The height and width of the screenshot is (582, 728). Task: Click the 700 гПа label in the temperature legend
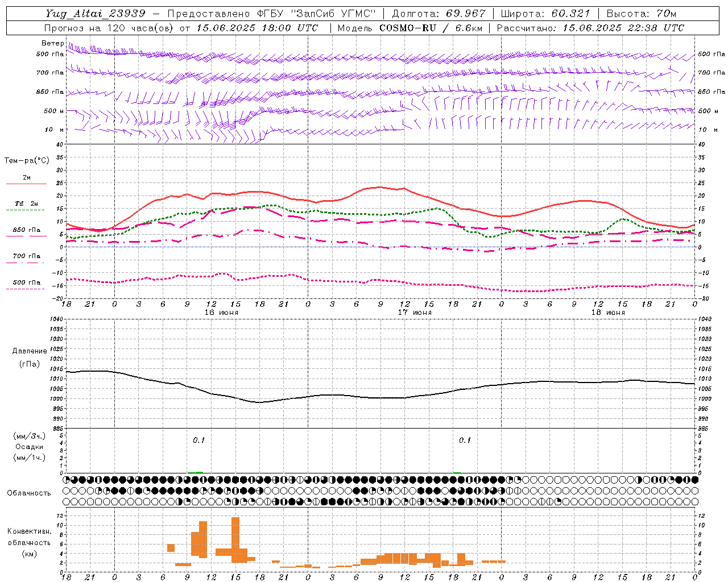tap(27, 256)
